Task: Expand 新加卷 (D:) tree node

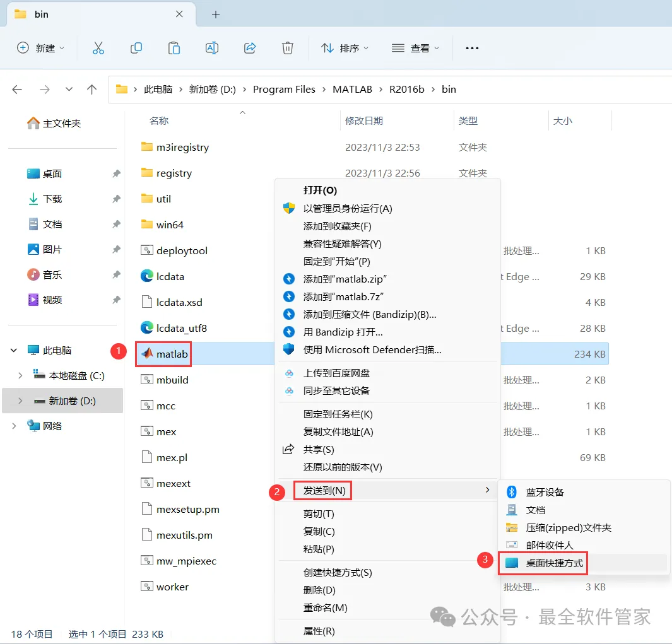Action: pyautogui.click(x=20, y=401)
